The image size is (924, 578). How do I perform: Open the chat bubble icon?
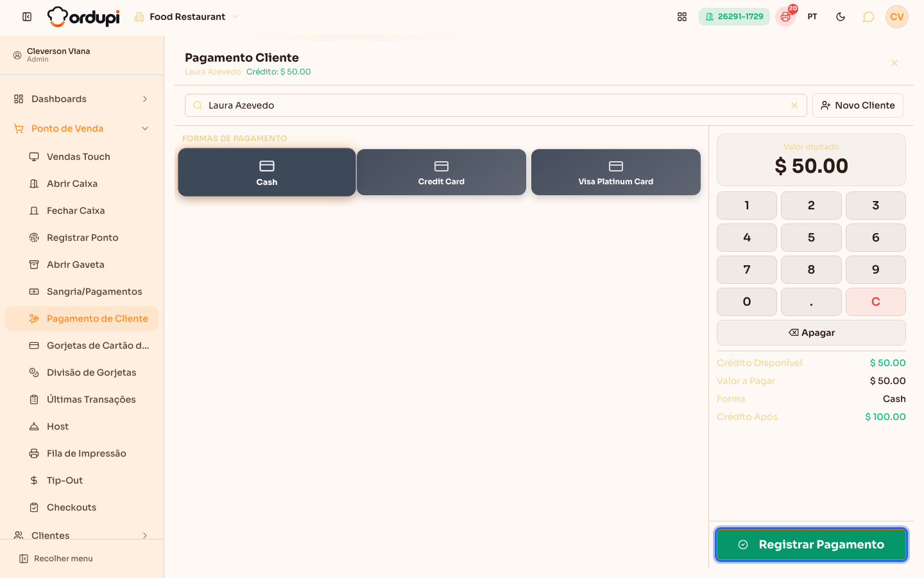coord(868,17)
